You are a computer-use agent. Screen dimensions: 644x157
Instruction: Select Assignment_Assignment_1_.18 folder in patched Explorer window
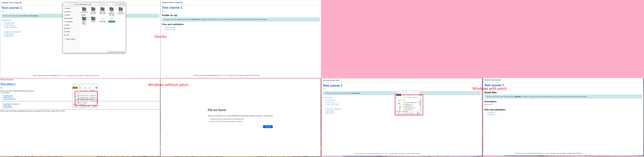(x=411, y=102)
